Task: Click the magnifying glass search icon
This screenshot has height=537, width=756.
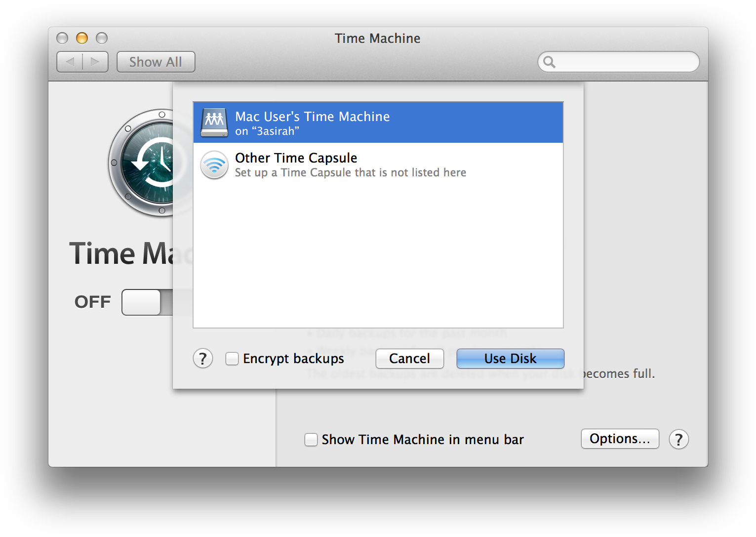Action: click(x=549, y=62)
